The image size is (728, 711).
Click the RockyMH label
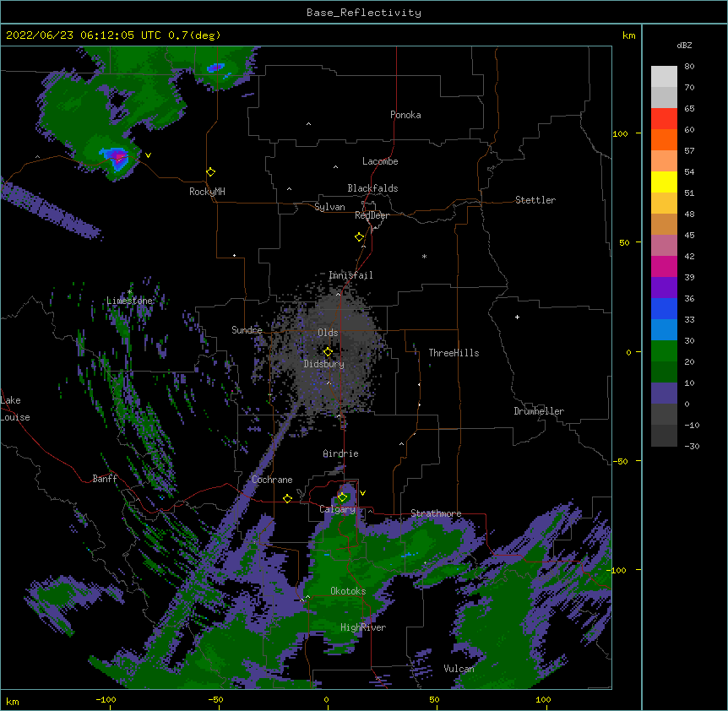(x=207, y=192)
